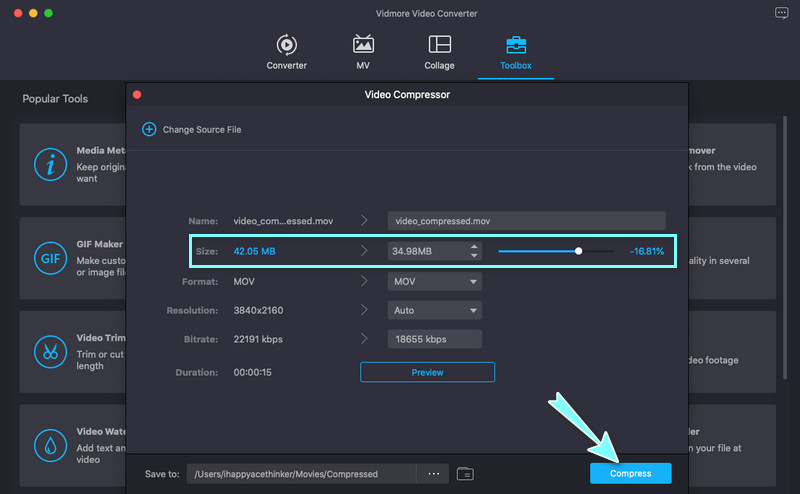Click the Compress button

pos(630,473)
